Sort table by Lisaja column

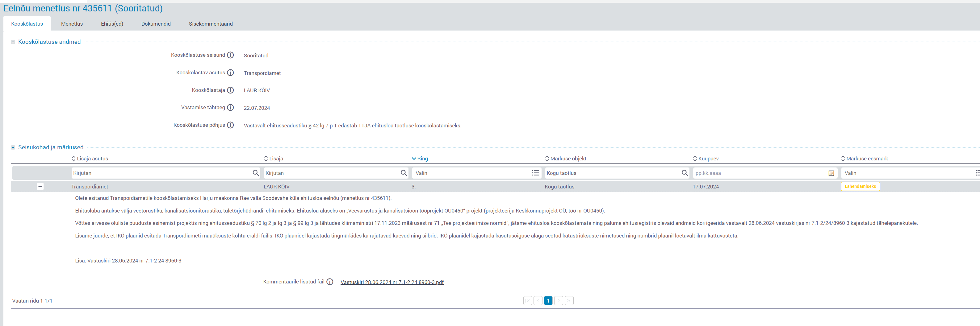pyautogui.click(x=274, y=159)
